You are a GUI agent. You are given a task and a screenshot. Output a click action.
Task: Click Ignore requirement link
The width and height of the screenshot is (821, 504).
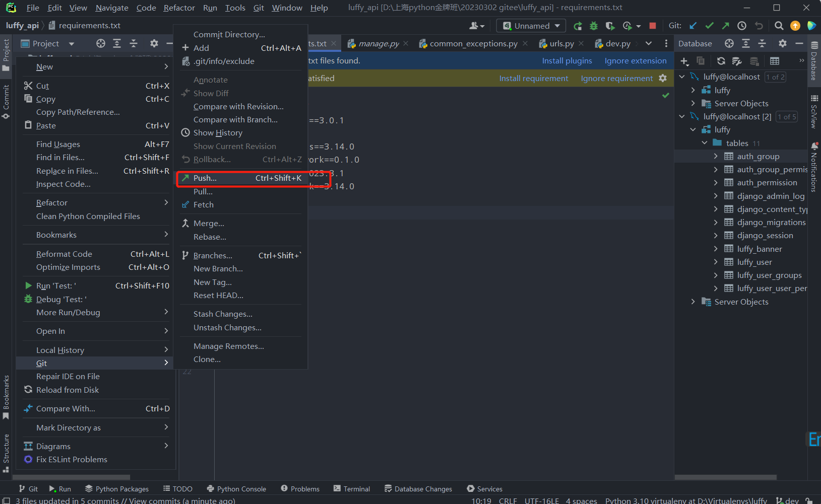[x=616, y=78]
